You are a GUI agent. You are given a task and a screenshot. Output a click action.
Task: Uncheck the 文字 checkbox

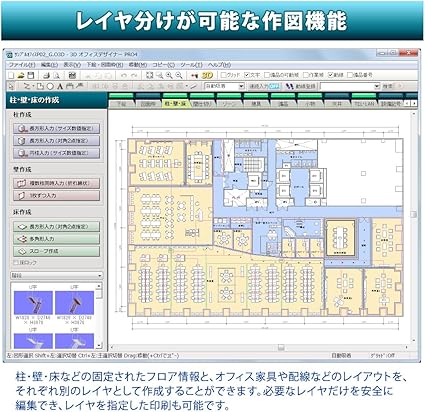click(x=247, y=75)
